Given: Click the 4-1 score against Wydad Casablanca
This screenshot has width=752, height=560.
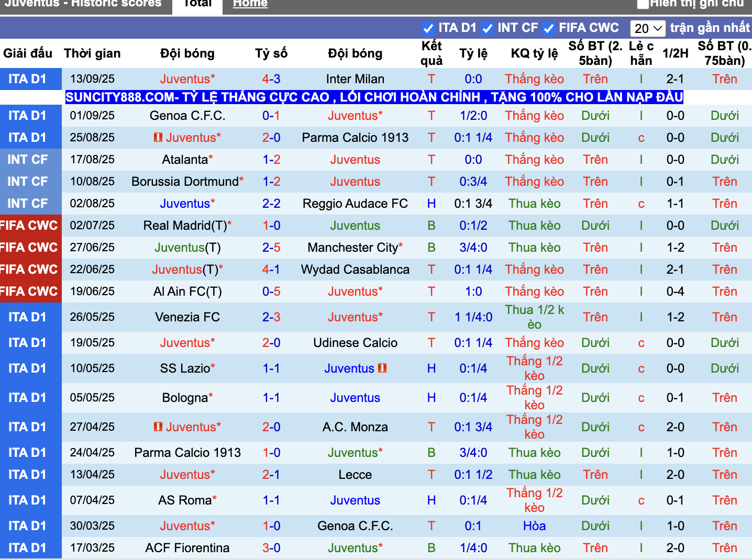Looking at the screenshot, I should click(x=271, y=270).
